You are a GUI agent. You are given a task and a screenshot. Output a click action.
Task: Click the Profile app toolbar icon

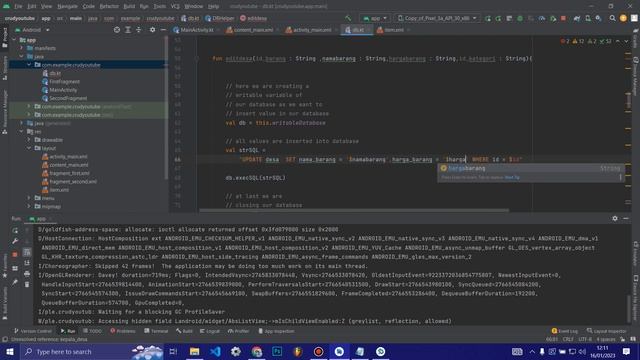coord(542,18)
